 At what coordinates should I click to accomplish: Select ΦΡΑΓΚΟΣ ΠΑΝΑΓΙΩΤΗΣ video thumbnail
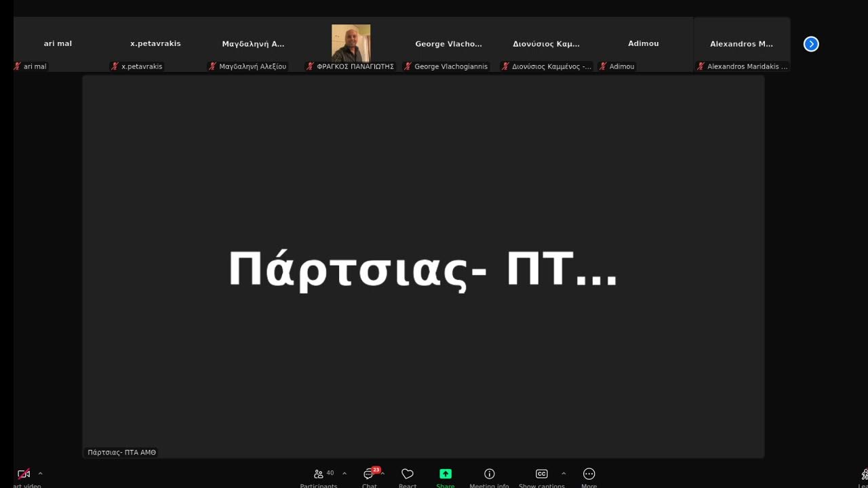pyautogui.click(x=351, y=43)
